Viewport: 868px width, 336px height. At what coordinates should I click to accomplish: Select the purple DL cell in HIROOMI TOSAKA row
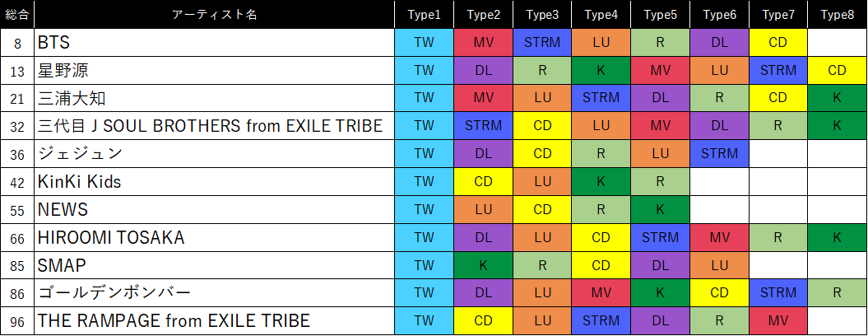pos(483,237)
